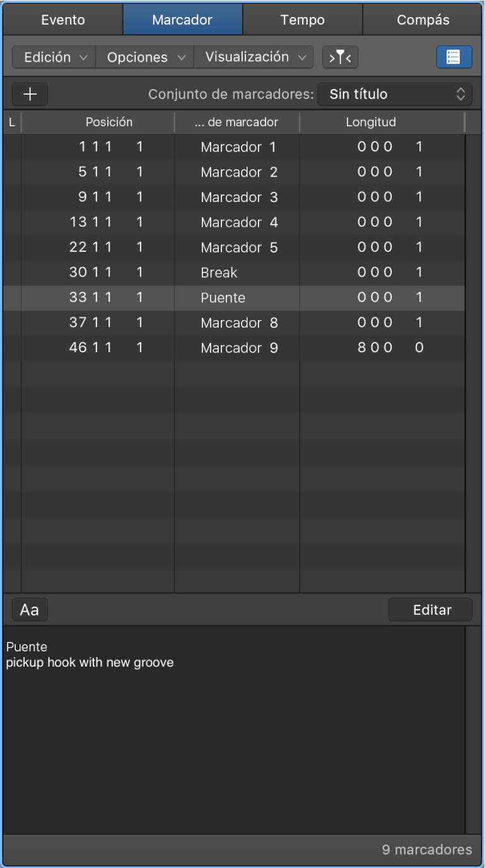Toggle the catch playhead filter button
Image resolution: width=485 pixels, height=868 pixels.
click(340, 57)
